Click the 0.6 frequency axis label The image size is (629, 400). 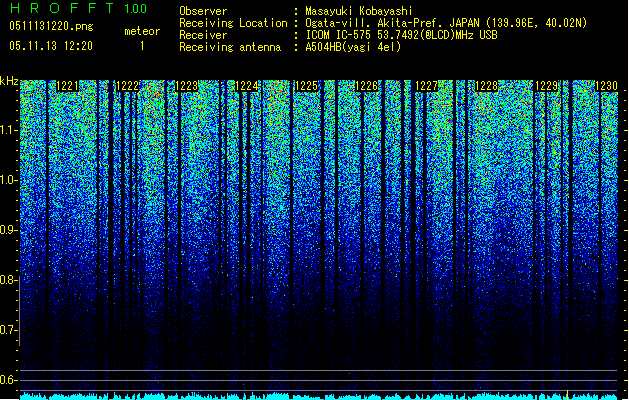pos(8,380)
